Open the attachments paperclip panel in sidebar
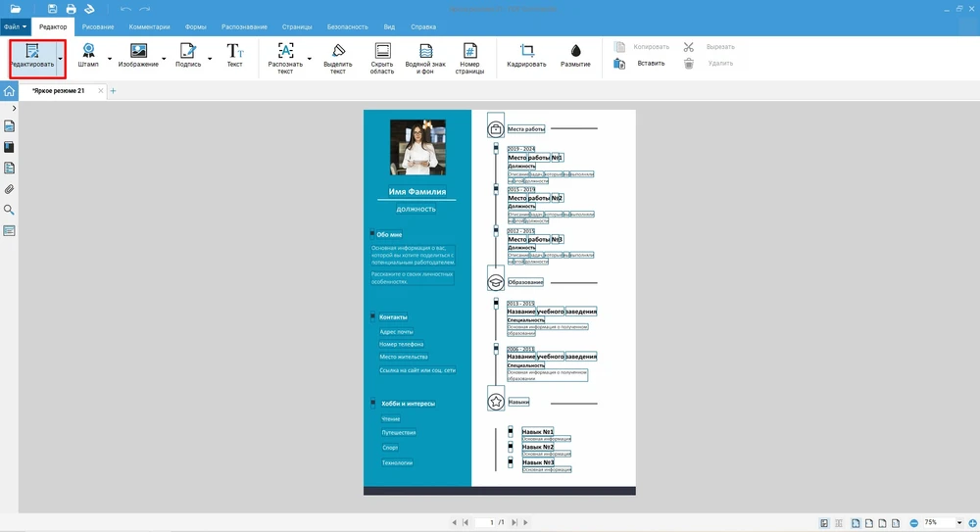Screen dimensions: 980x532 pyautogui.click(x=9, y=189)
